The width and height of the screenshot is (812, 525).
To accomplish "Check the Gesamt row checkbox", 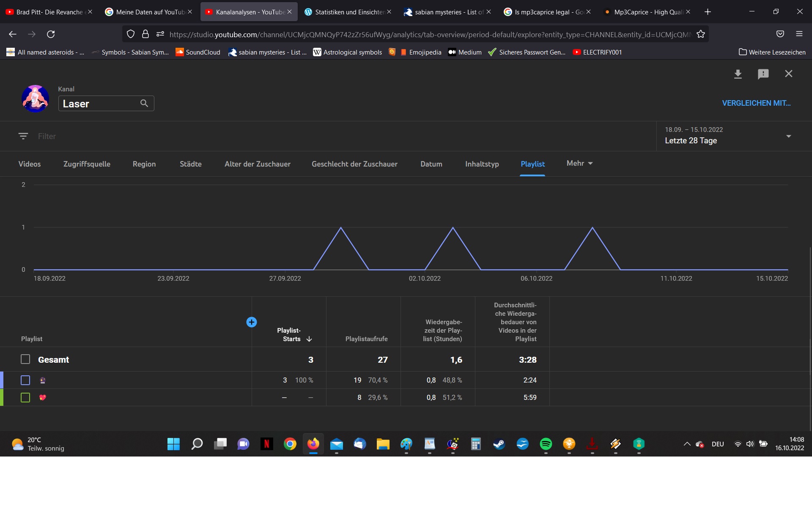I will tap(25, 359).
